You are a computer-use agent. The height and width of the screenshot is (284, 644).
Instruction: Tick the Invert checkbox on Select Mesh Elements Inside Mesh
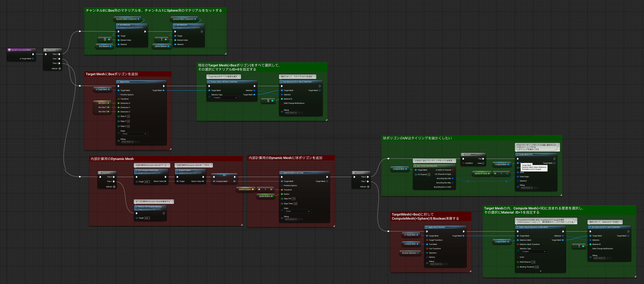pos(526,257)
